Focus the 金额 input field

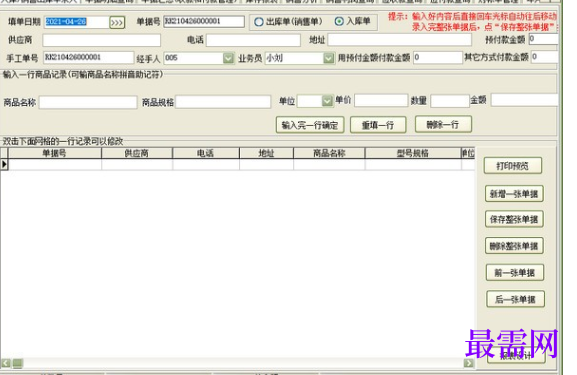pos(524,100)
